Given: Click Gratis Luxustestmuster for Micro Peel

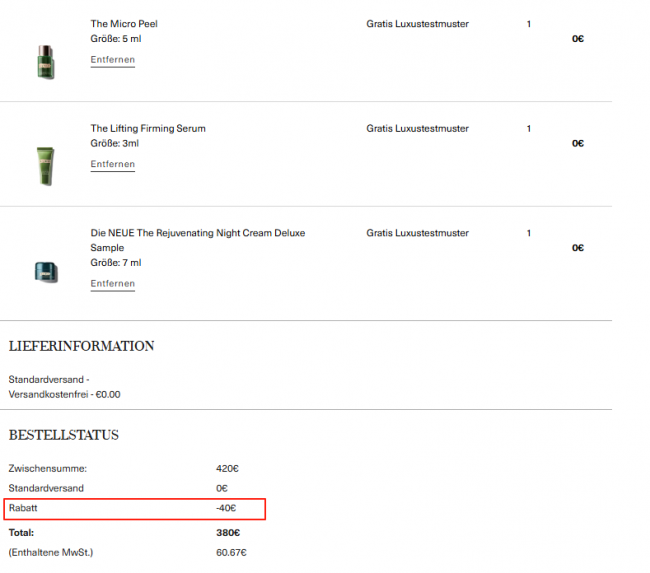Looking at the screenshot, I should [x=417, y=24].
